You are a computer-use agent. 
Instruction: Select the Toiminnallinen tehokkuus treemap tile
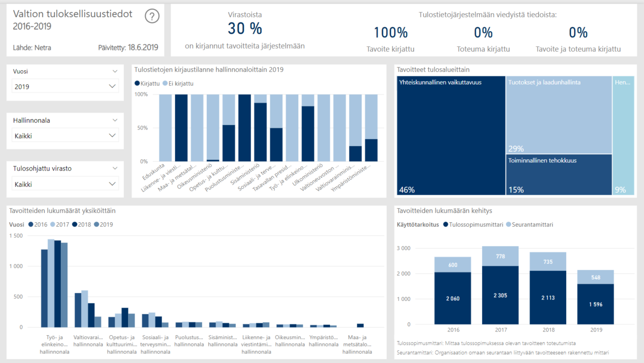click(x=558, y=174)
